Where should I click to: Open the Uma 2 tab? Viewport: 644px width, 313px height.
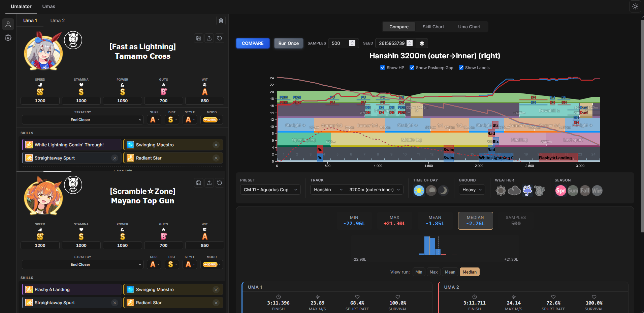pos(58,21)
